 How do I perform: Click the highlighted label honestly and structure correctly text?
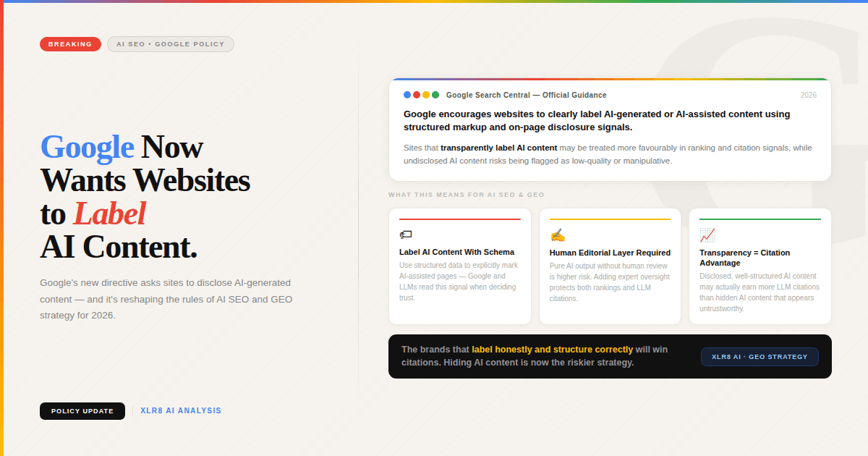point(553,350)
